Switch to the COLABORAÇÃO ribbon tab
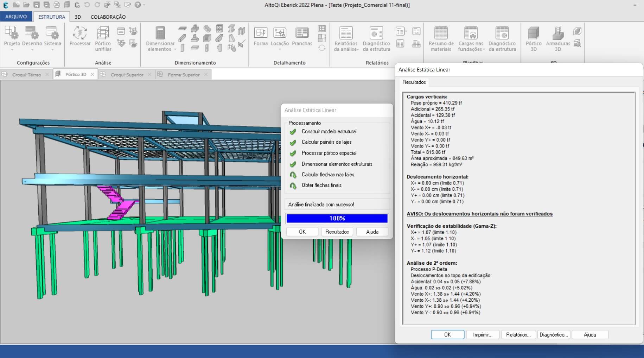This screenshot has height=358, width=644. coord(108,17)
